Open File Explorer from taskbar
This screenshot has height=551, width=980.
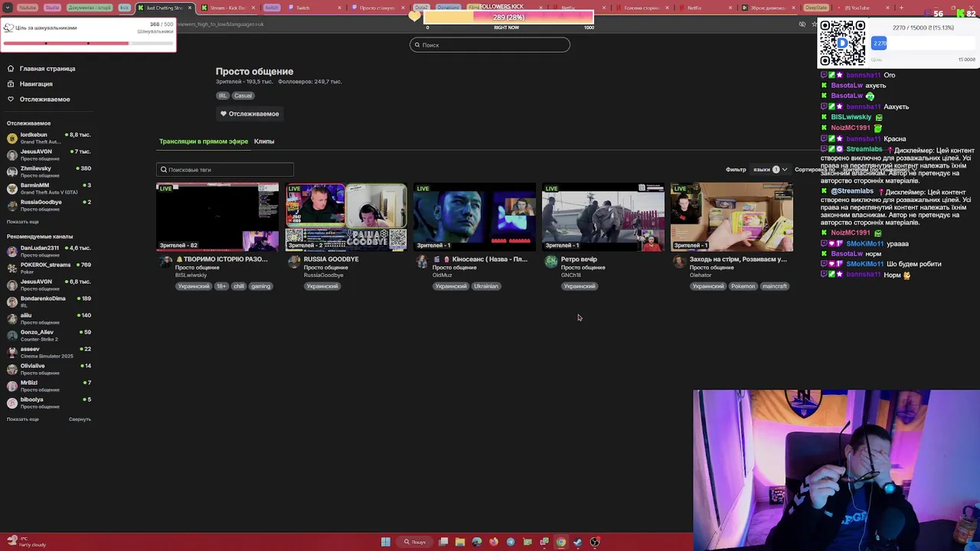460,542
